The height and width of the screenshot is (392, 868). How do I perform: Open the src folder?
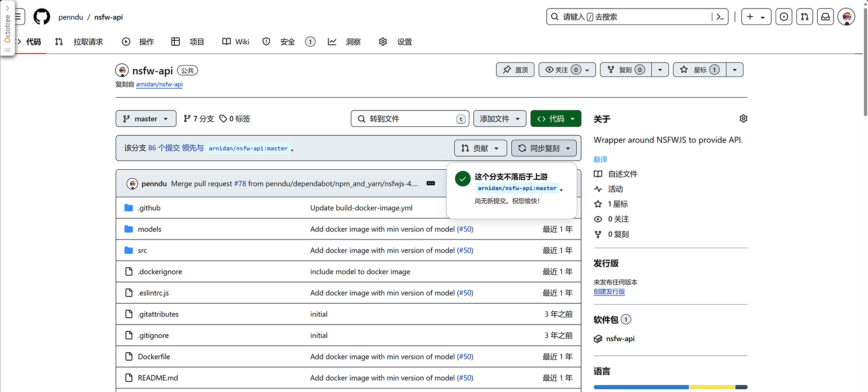tap(142, 250)
